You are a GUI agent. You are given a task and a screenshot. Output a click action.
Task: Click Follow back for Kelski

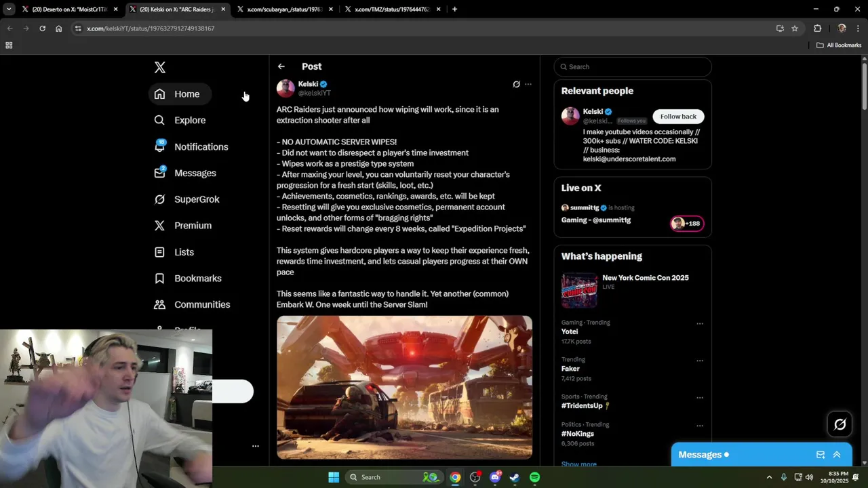678,117
